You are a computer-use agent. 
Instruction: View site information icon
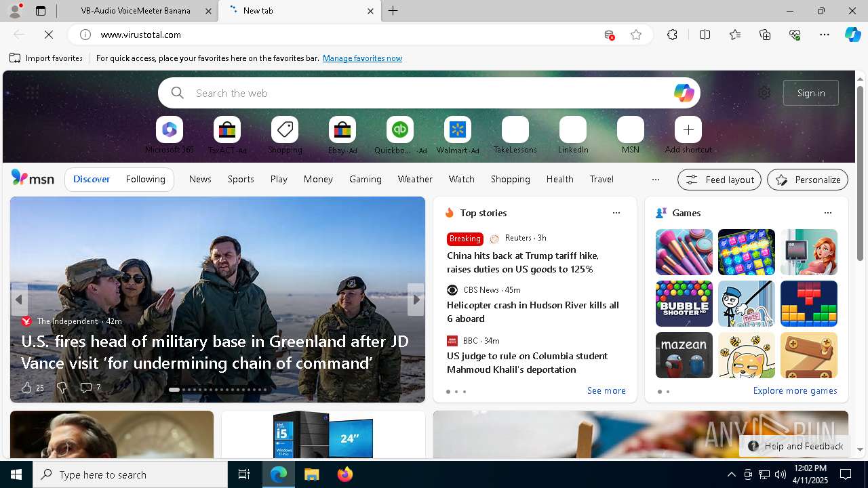pyautogui.click(x=85, y=35)
